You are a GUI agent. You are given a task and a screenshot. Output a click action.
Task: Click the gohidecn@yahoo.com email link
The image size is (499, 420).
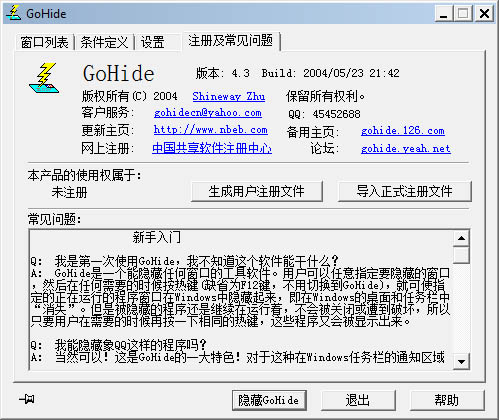208,113
